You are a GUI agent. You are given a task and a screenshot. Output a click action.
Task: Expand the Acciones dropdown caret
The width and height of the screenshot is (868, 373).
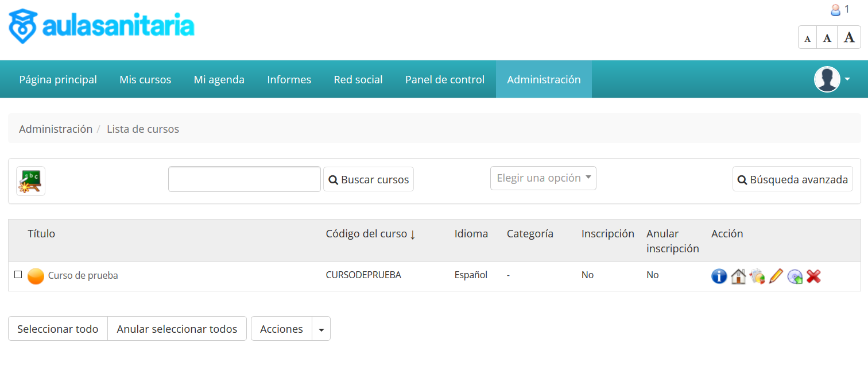(321, 329)
